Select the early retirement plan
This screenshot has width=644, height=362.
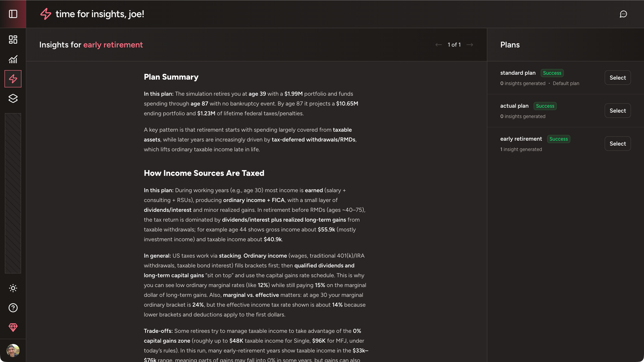(x=618, y=143)
